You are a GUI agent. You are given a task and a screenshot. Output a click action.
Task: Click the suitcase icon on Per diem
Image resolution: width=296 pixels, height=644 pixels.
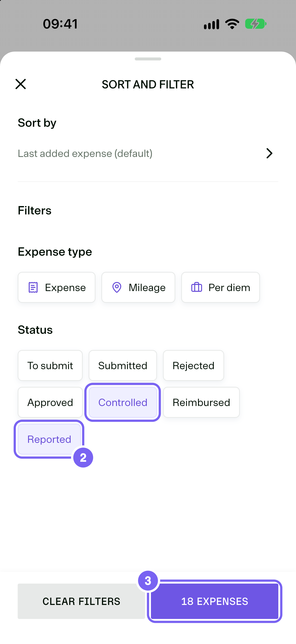pyautogui.click(x=197, y=287)
